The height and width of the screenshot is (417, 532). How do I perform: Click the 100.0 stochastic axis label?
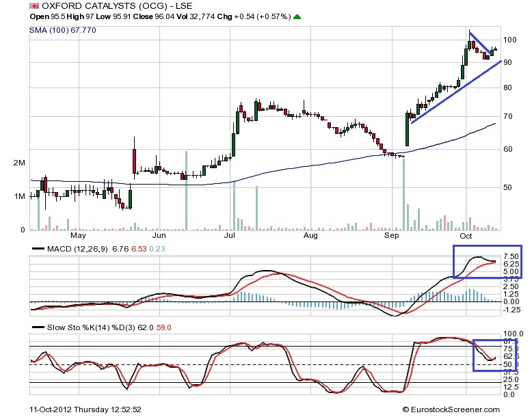point(513,334)
